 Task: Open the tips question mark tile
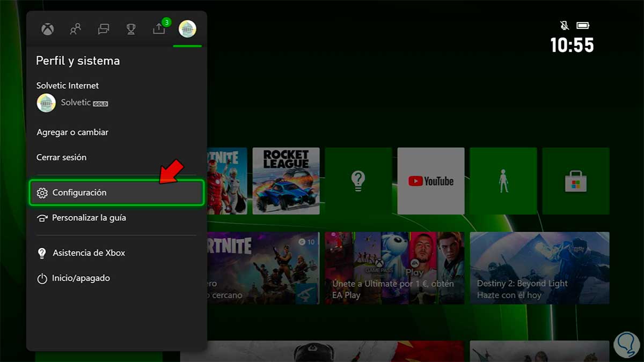(x=358, y=181)
